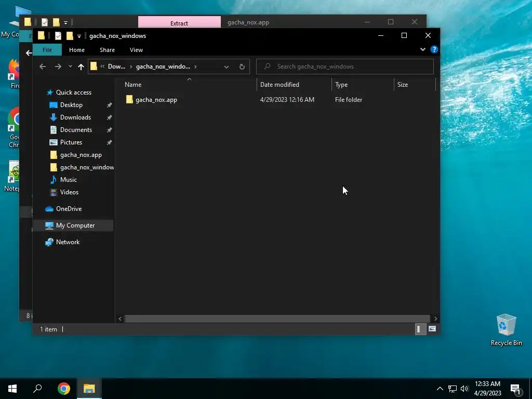Select the Extract tab in the background window
This screenshot has height=399, width=532.
(179, 22)
